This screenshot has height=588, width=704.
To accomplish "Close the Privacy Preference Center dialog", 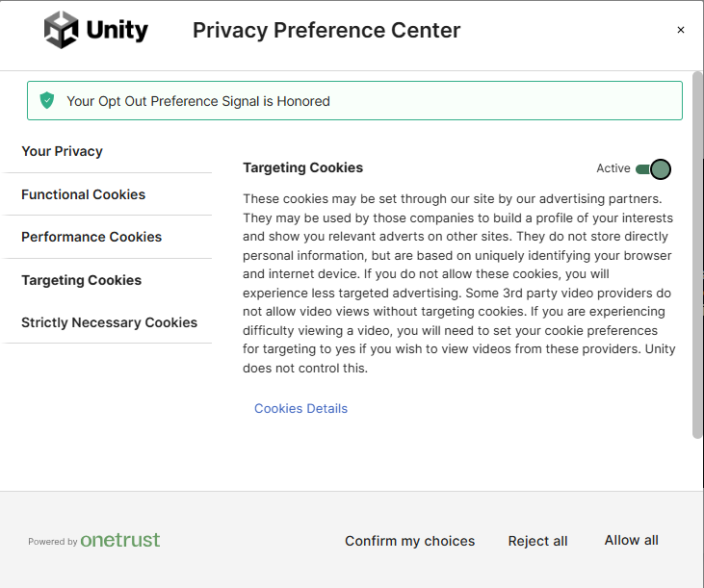I will pos(681,30).
